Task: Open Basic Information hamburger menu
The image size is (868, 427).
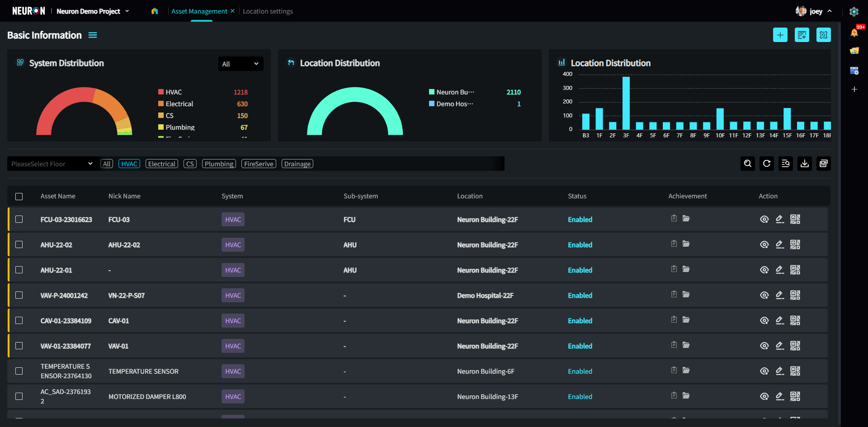Action: coord(93,35)
